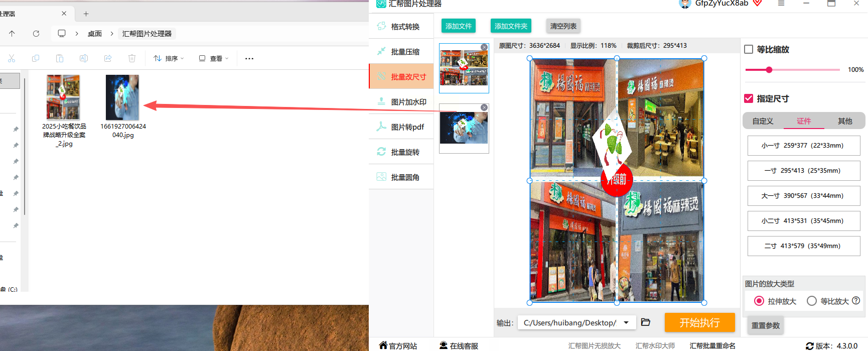
Task: Click the 批量压缩 compress icon
Action: pyautogui.click(x=381, y=51)
